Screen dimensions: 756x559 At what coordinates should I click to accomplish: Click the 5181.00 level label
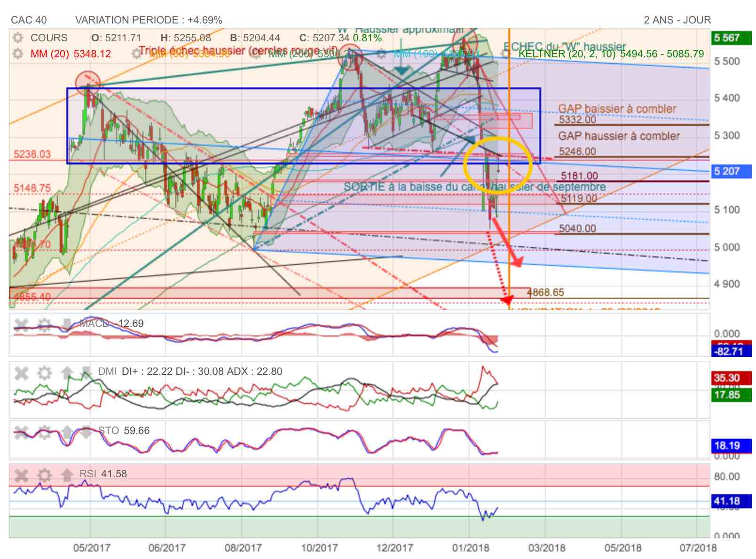(x=579, y=176)
